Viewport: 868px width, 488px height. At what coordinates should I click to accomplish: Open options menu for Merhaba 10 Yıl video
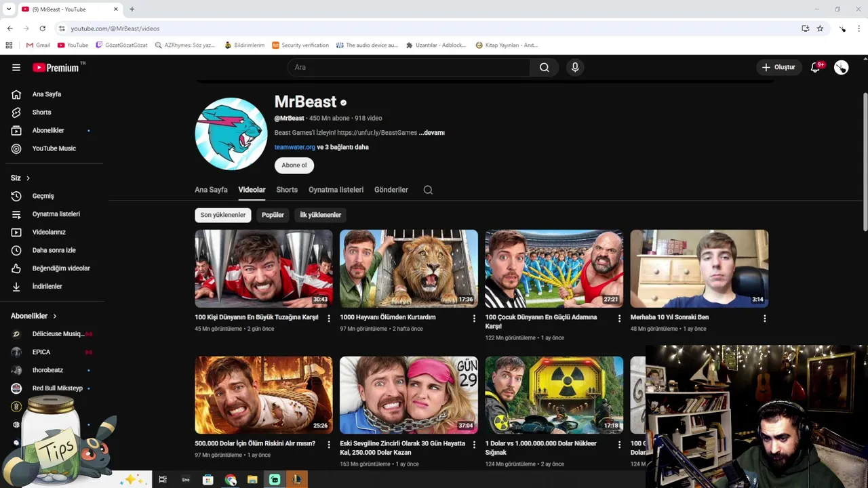(764, 318)
